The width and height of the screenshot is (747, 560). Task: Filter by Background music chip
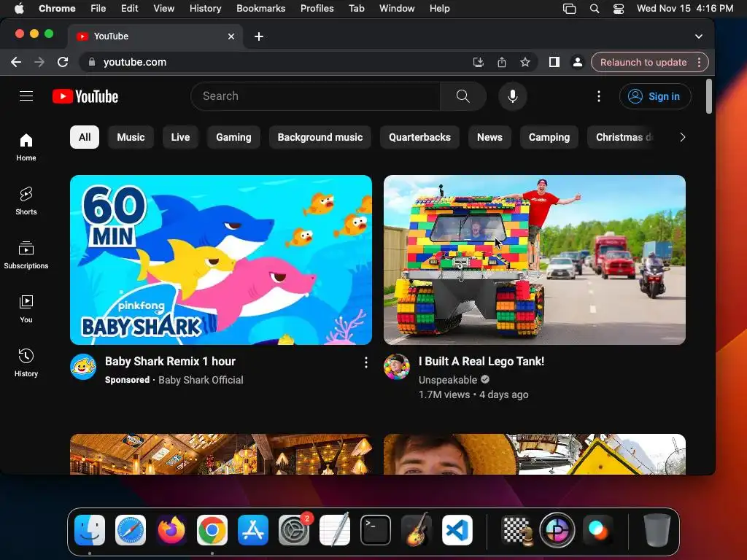[x=320, y=137]
